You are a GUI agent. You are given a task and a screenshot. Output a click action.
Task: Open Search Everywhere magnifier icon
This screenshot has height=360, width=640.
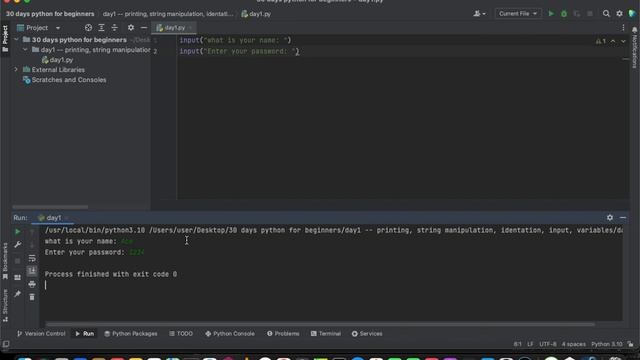(606, 13)
